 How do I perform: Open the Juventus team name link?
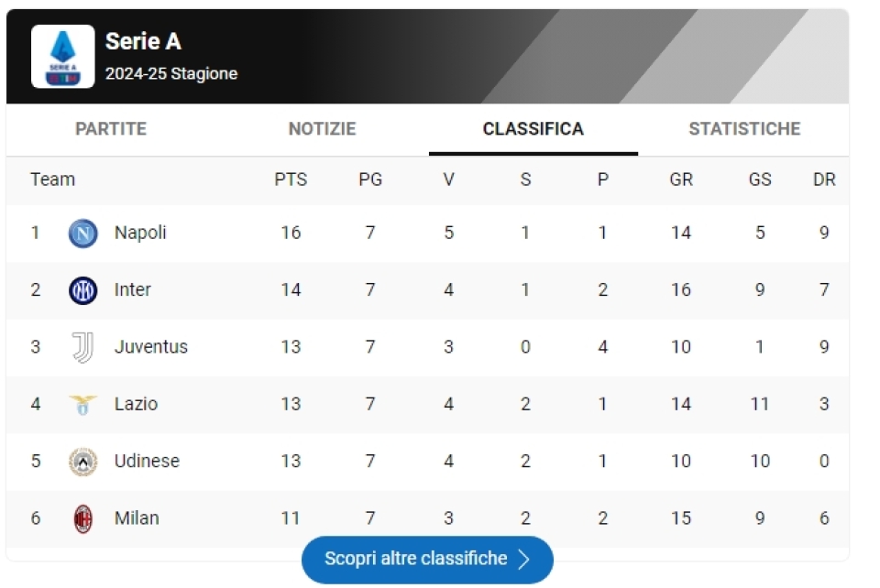tap(150, 347)
